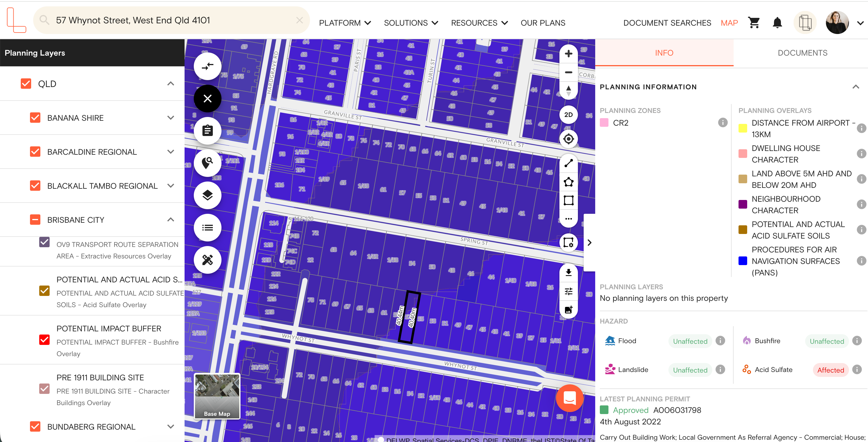Open notifications bell
This screenshot has height=442, width=868.
[777, 23]
